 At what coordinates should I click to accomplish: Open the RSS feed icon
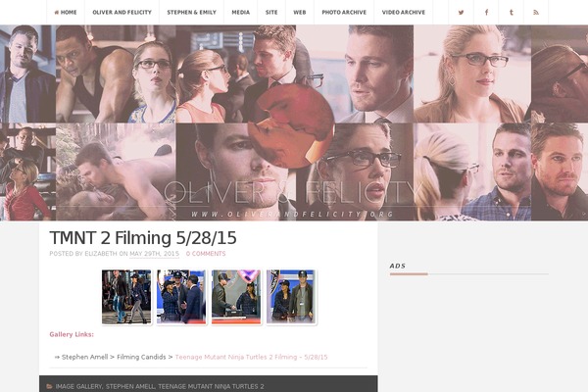click(x=536, y=13)
